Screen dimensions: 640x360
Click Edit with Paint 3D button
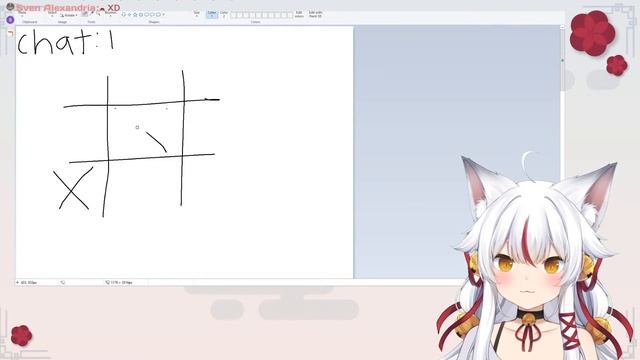point(315,14)
